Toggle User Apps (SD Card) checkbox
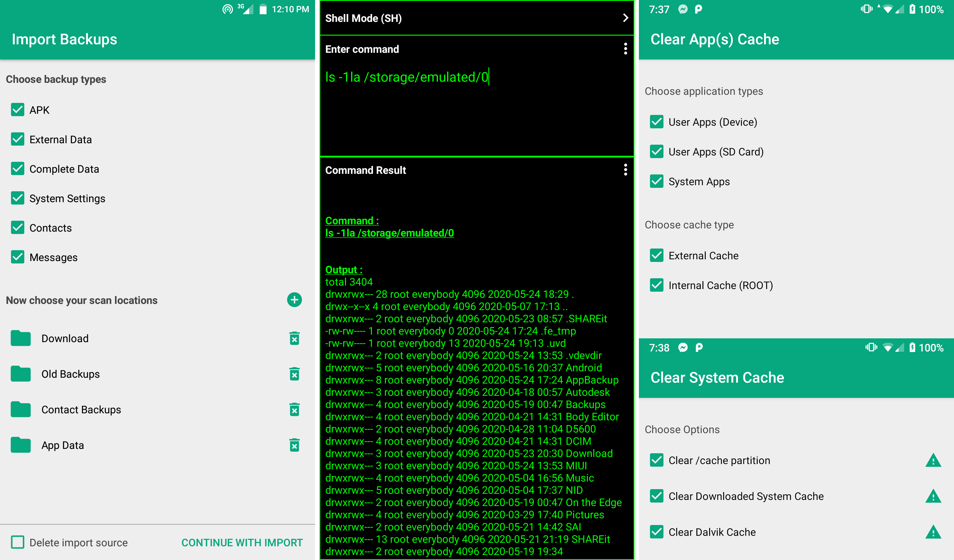 coord(657,152)
